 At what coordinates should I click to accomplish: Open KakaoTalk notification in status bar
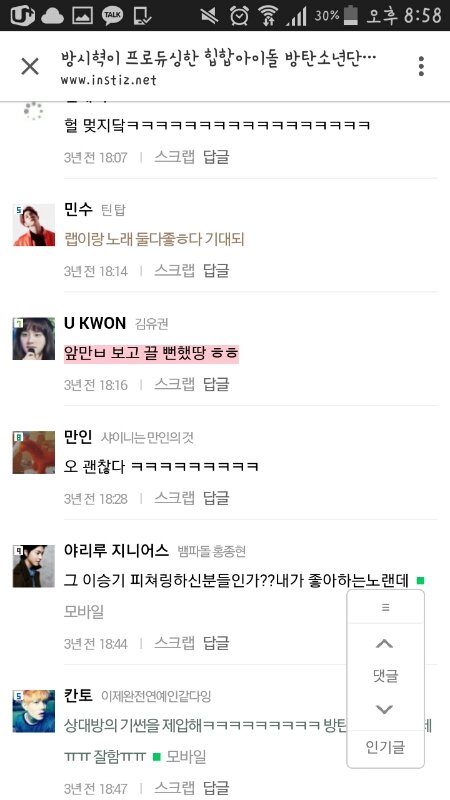tap(112, 15)
